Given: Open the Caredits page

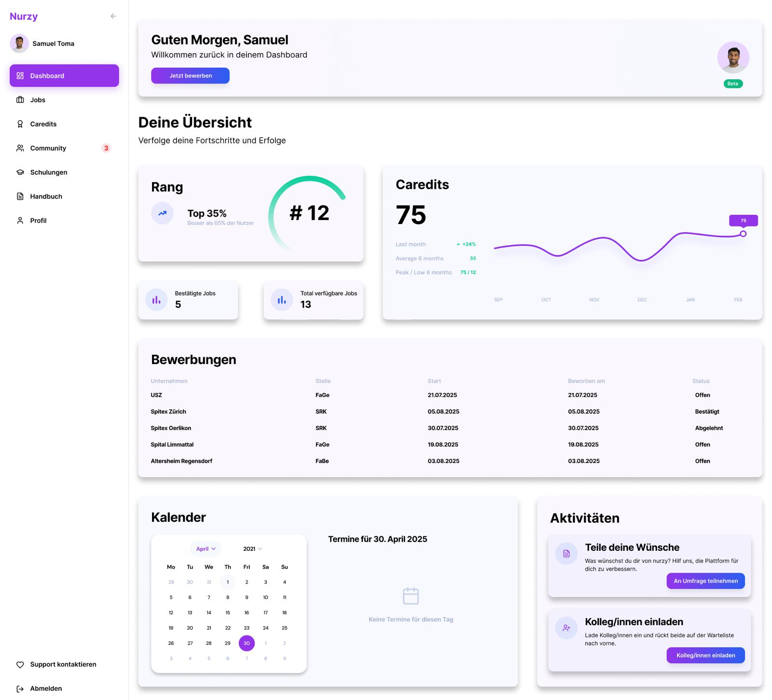Looking at the screenshot, I should tap(64, 124).
